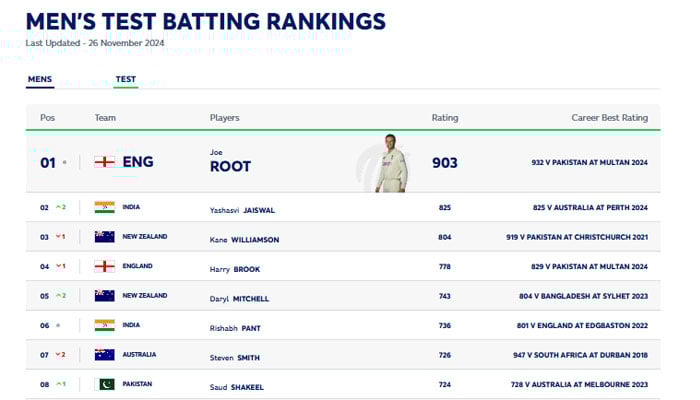Open Yashasvi Jaiswal's player link
The height and width of the screenshot is (400, 700).
(x=242, y=210)
